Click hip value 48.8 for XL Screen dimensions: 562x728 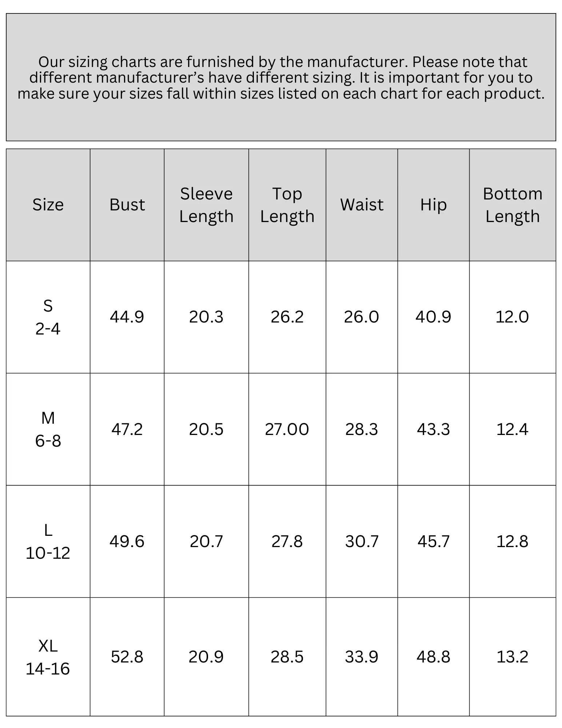434,657
